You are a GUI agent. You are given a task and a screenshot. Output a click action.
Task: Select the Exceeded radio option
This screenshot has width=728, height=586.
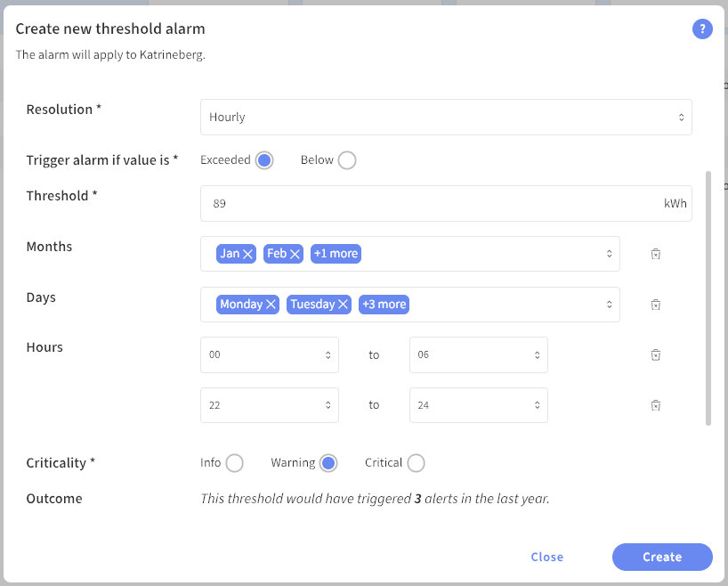tap(264, 160)
